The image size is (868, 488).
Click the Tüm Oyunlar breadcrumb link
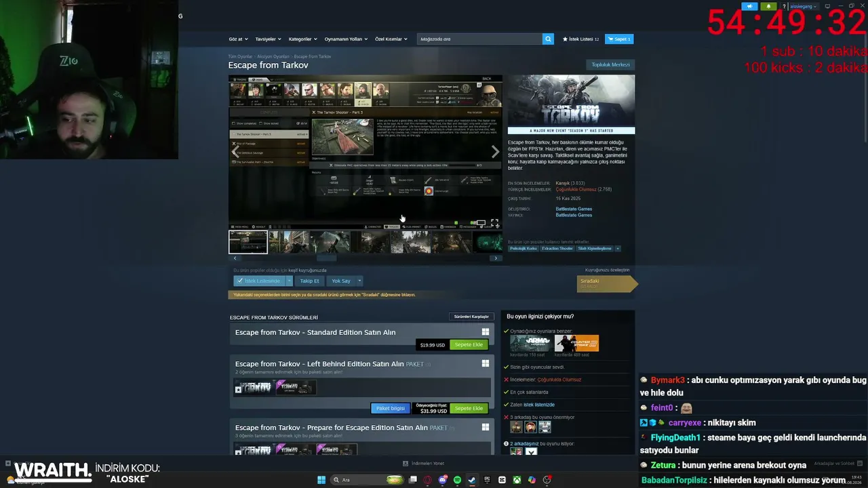tap(240, 57)
